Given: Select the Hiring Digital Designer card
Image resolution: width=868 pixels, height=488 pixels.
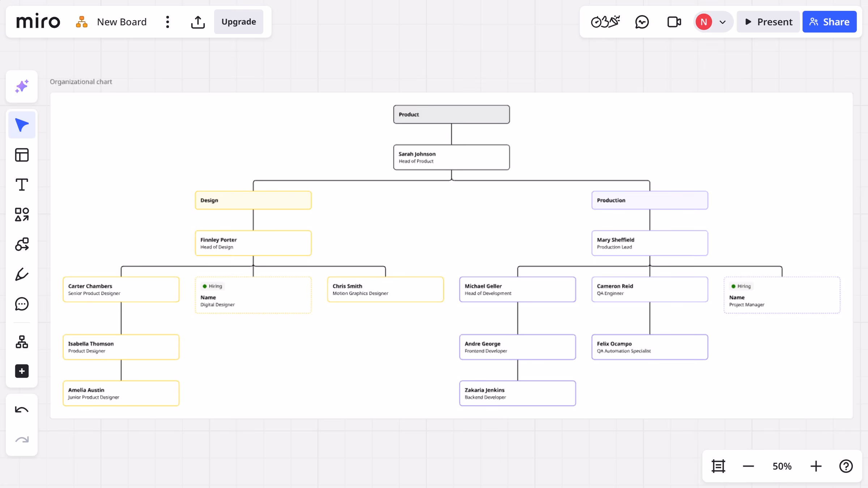Looking at the screenshot, I should tap(253, 295).
